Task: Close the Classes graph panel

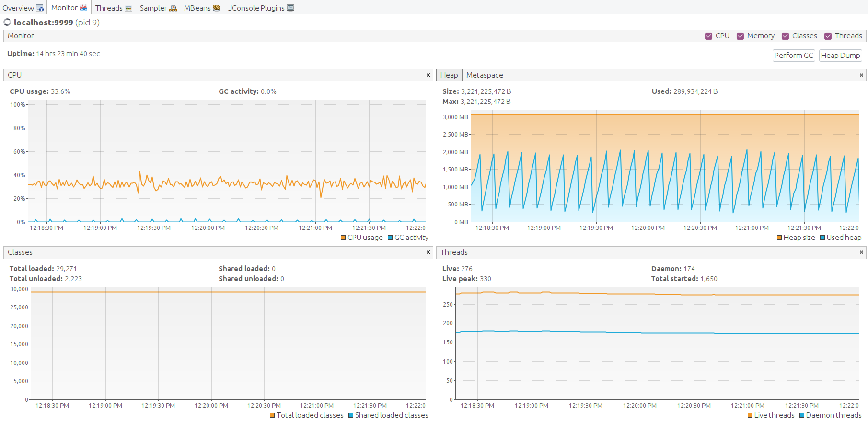Action: click(428, 252)
